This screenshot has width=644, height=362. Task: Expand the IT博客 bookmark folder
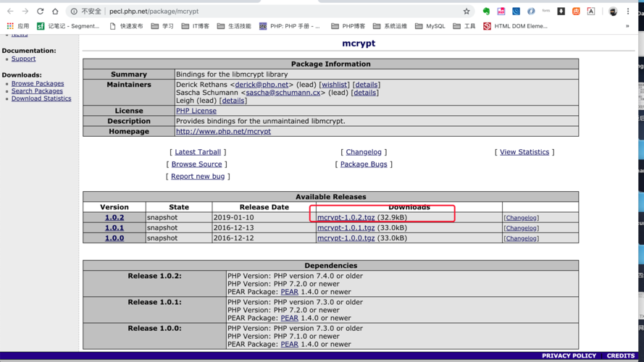point(196,26)
